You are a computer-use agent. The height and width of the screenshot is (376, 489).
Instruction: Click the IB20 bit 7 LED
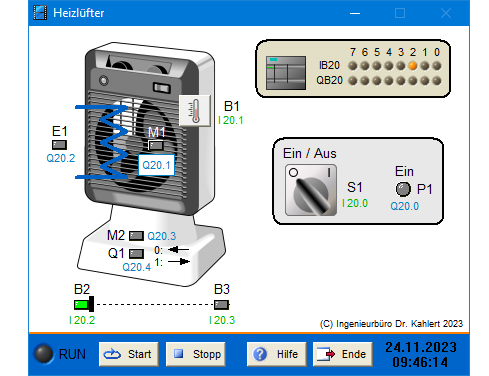coord(353,66)
